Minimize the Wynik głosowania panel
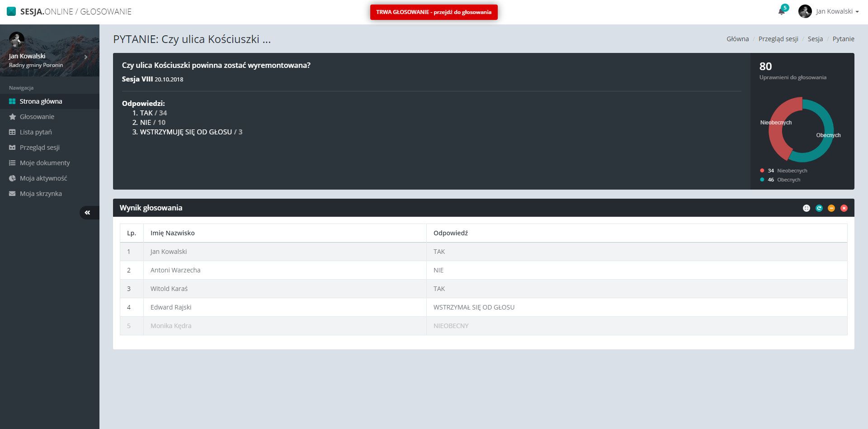The image size is (868, 429). tap(831, 208)
